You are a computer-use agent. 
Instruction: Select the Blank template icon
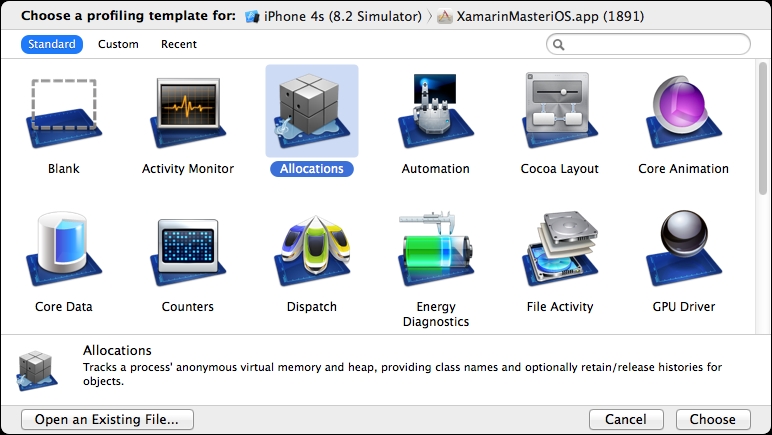[x=64, y=112]
